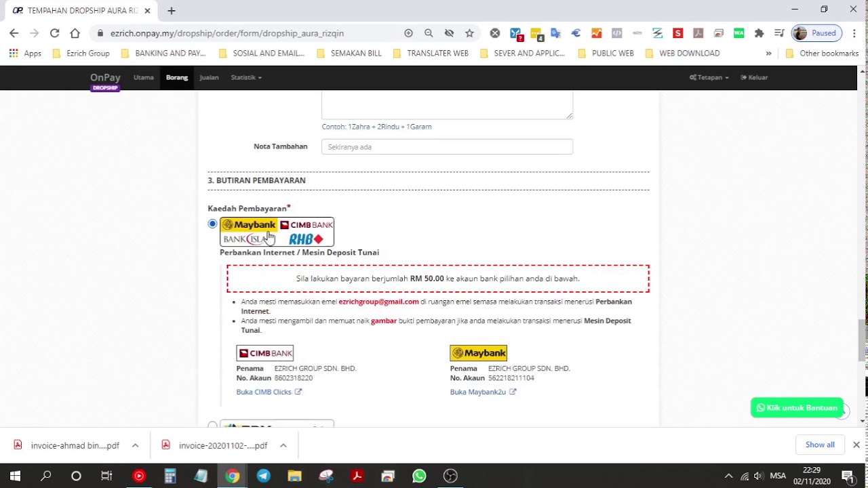
Task: Expand the Statistik dropdown menu
Action: pos(246,77)
